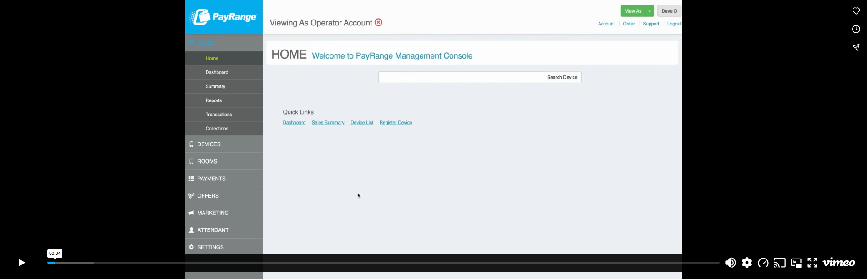Close Viewing As Operator Account mode
Screen dimensions: 868x279
(x=378, y=22)
